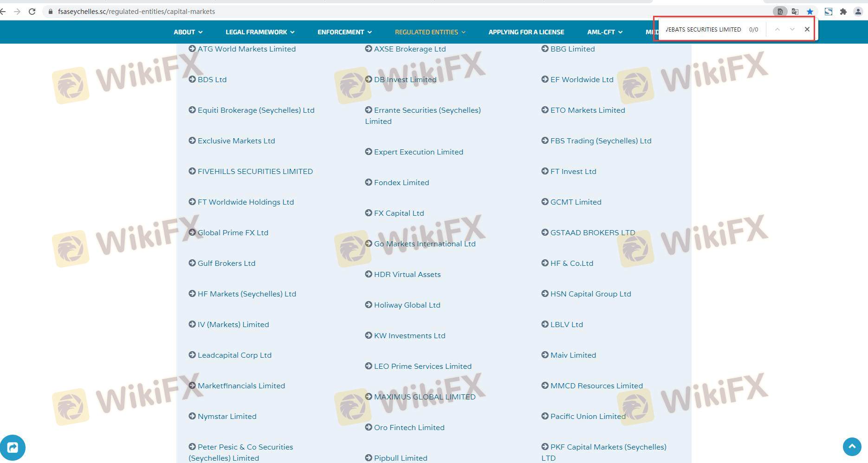Select APPLYING FOR A LICENSE menu item
This screenshot has height=463, width=868.
(x=526, y=32)
